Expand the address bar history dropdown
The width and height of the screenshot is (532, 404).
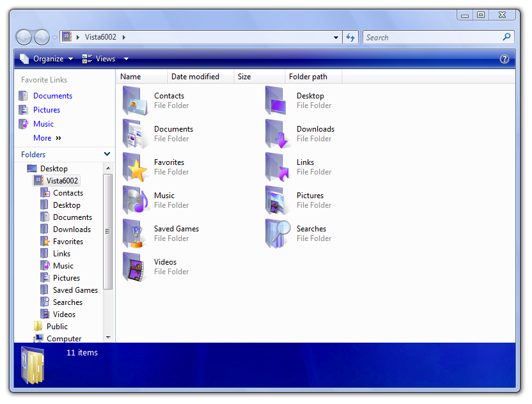click(x=336, y=37)
